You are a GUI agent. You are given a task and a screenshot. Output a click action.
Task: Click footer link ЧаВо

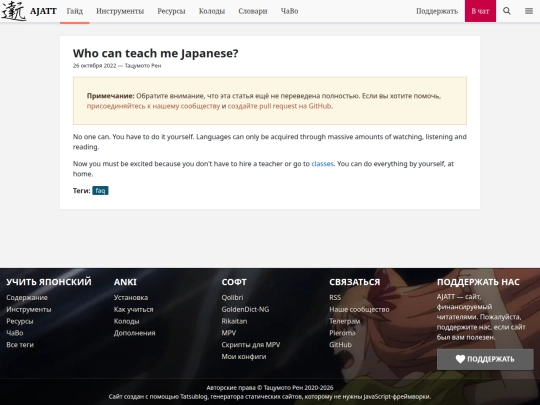pos(15,333)
